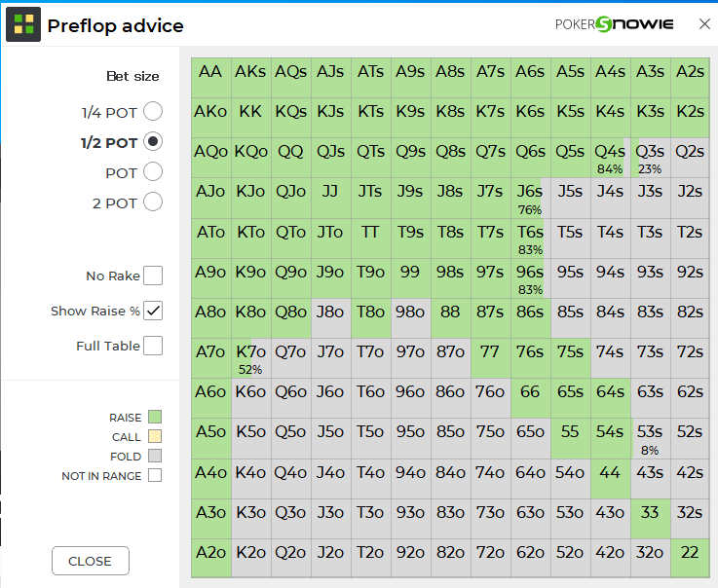This screenshot has height=588, width=718.
Task: Select the 53s cell showing 8%
Action: point(650,437)
